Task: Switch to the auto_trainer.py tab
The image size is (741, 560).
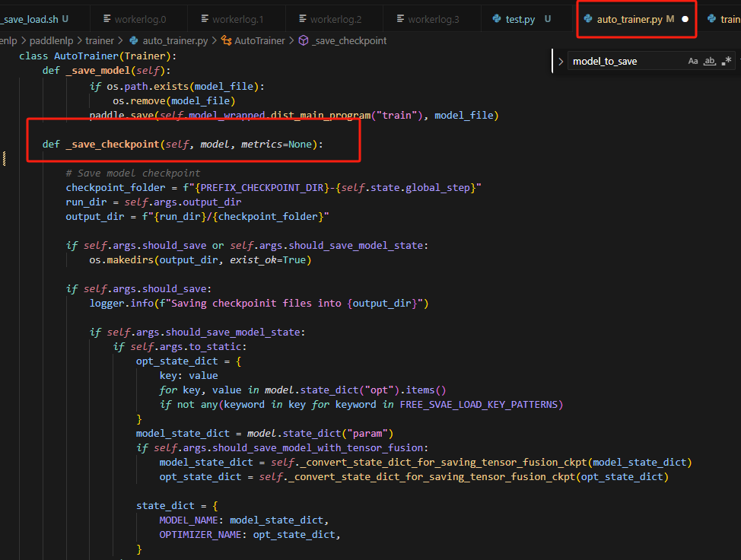Action: (629, 19)
